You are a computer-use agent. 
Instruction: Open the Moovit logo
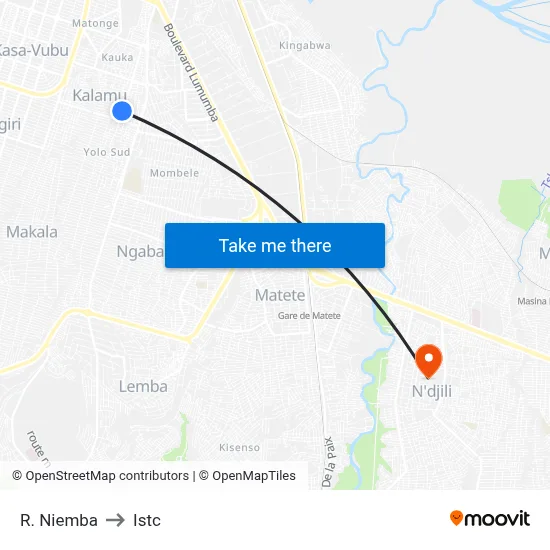[x=490, y=519]
